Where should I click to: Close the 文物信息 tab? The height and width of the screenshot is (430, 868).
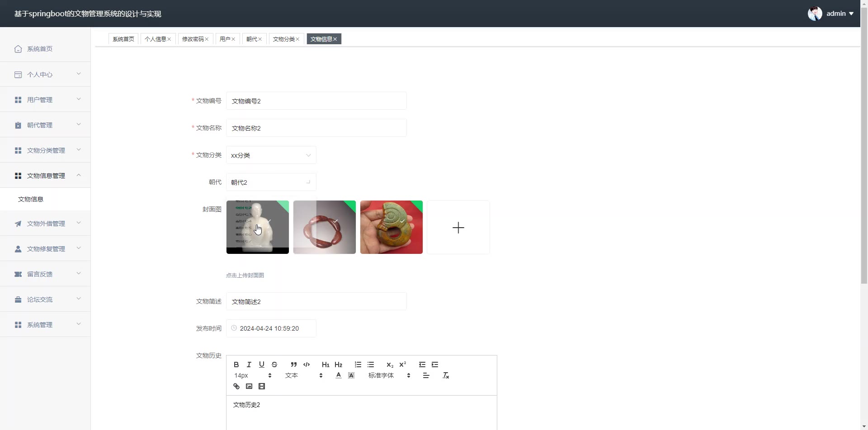[x=335, y=39]
